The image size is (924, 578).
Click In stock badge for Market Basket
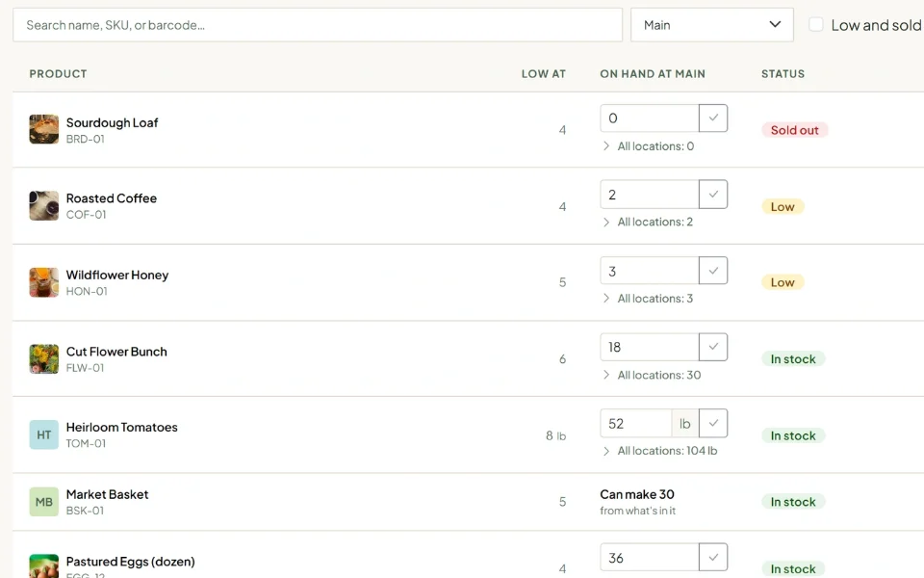(x=793, y=501)
